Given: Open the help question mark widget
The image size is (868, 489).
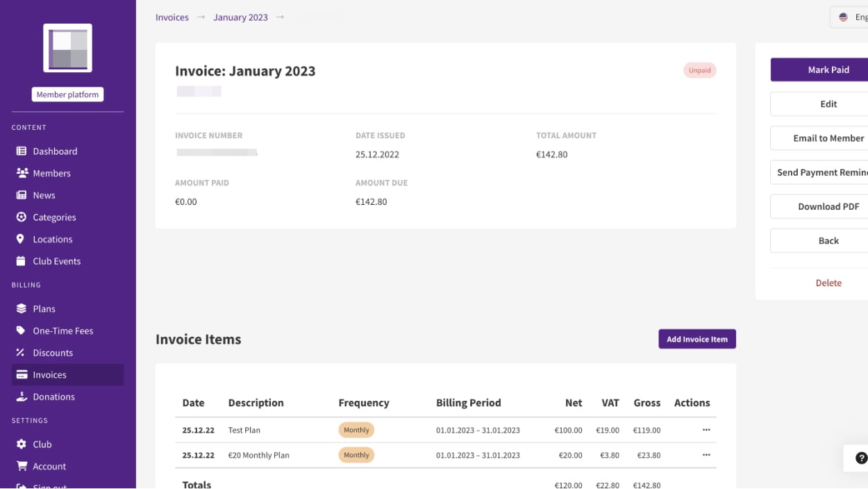Looking at the screenshot, I should (x=861, y=458).
